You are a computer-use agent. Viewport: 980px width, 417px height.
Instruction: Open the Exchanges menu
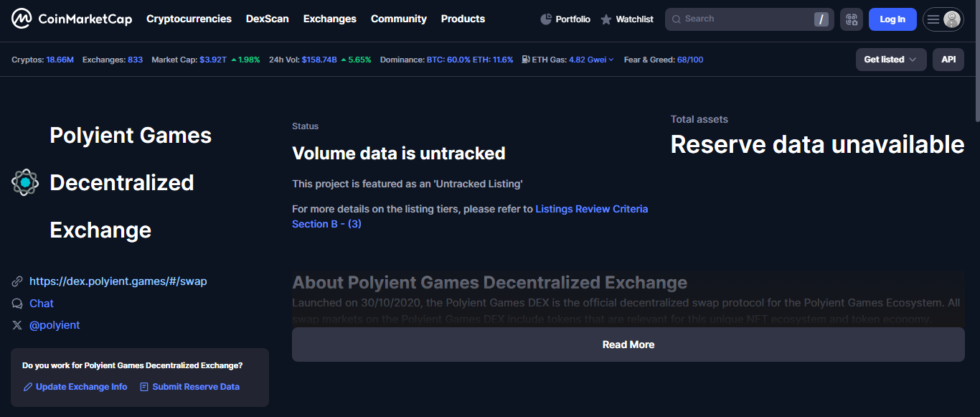[x=330, y=19]
